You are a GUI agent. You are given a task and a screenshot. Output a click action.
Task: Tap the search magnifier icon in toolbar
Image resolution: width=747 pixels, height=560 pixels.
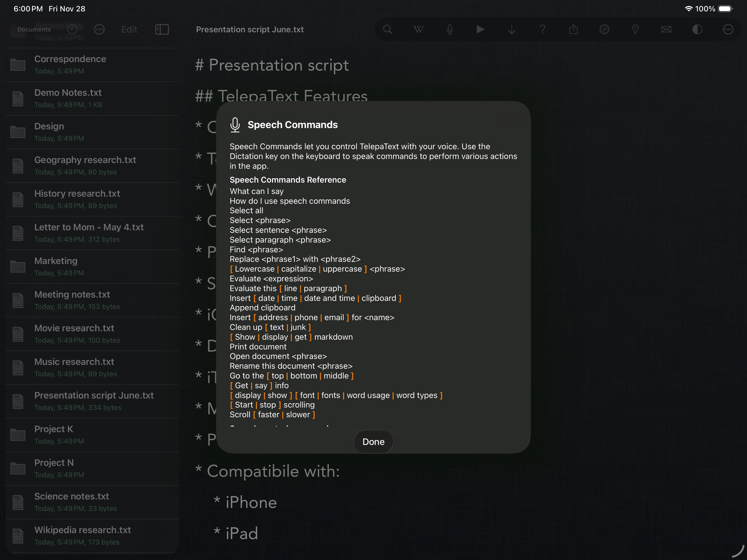click(x=387, y=29)
